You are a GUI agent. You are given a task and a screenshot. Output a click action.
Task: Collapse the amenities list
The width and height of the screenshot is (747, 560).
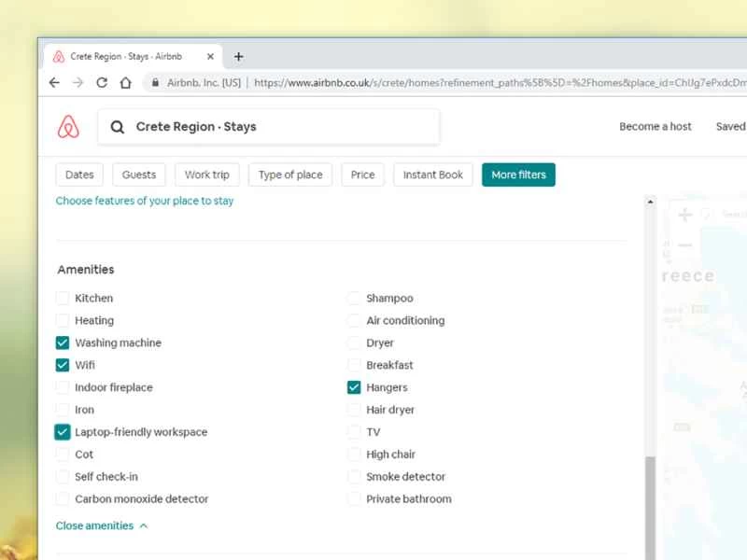[x=101, y=525]
